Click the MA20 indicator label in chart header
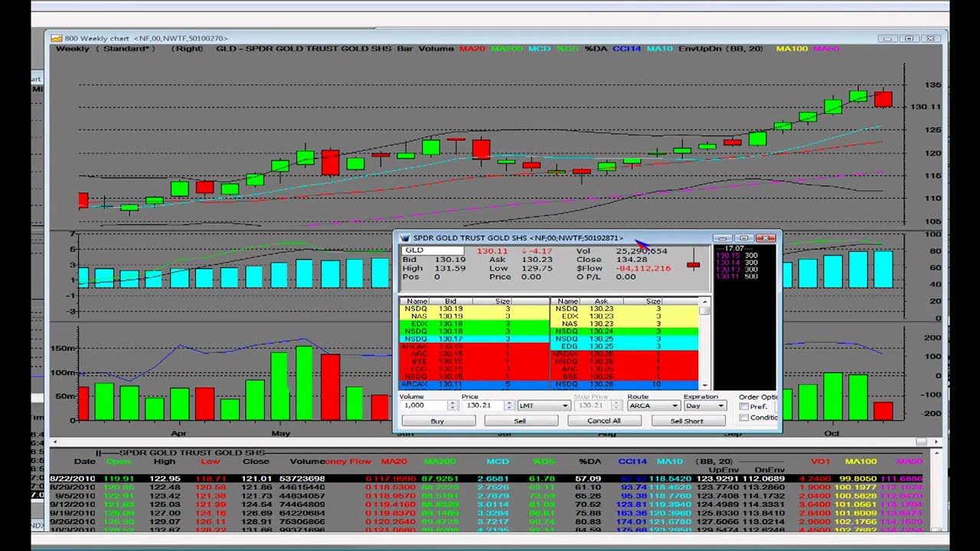This screenshot has height=551, width=980. pyautogui.click(x=472, y=49)
